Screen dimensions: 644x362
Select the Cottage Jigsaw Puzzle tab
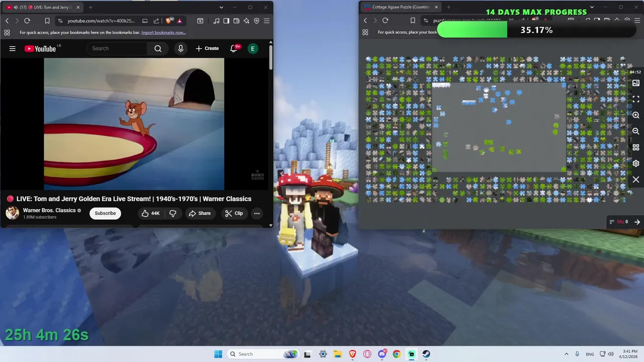pyautogui.click(x=400, y=7)
